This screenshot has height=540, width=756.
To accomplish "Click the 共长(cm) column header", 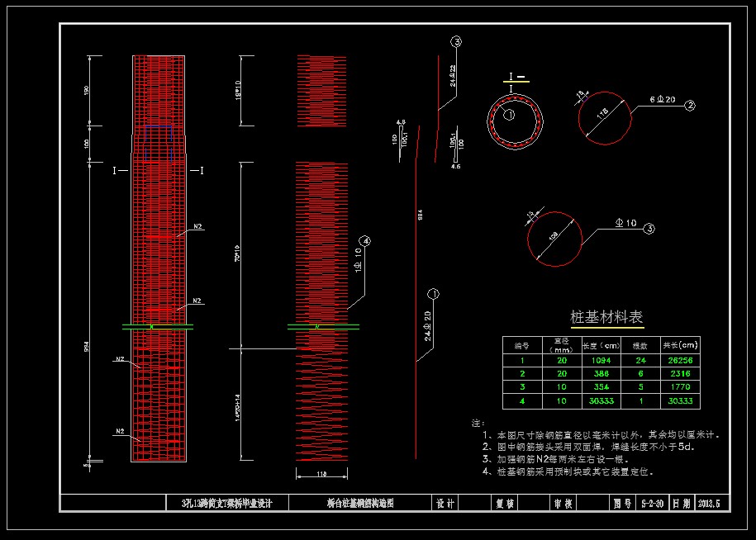I will (x=679, y=345).
